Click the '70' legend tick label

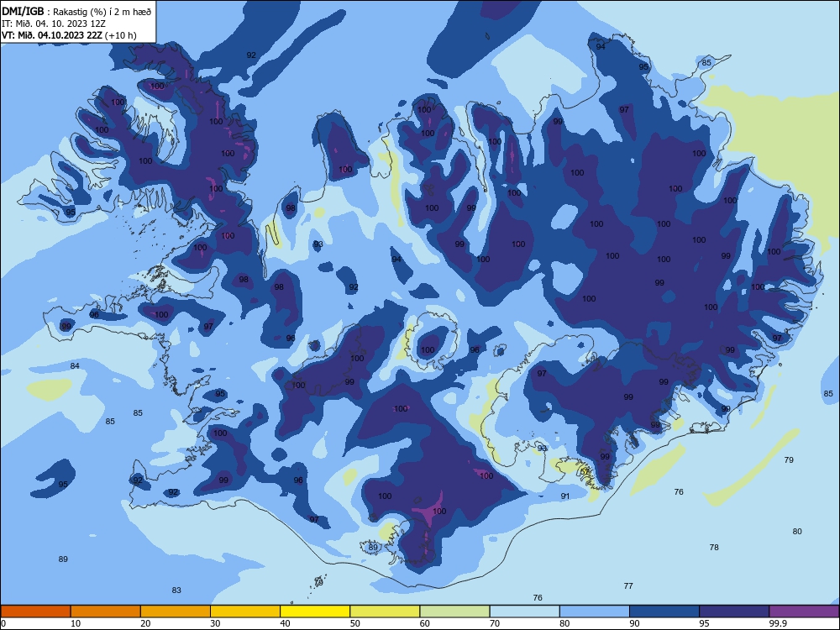pos(495,623)
